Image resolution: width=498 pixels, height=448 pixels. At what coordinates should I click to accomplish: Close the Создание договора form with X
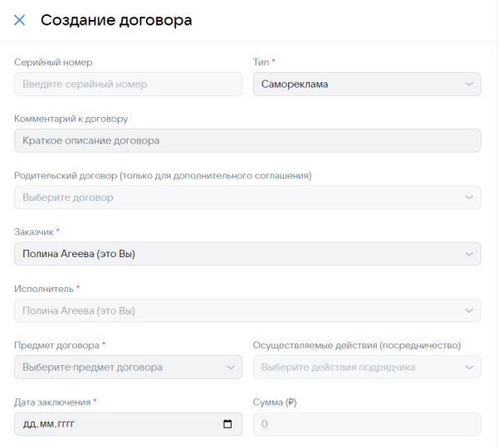point(20,20)
